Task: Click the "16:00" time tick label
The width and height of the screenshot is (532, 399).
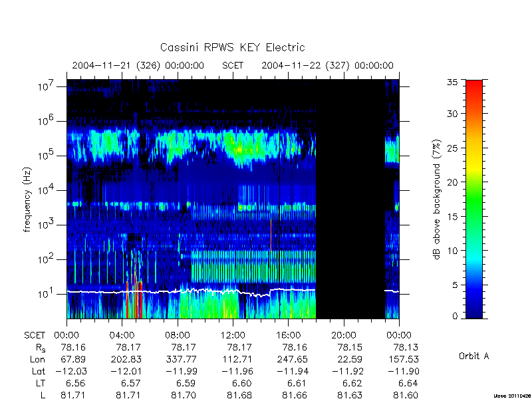Action: (289, 336)
